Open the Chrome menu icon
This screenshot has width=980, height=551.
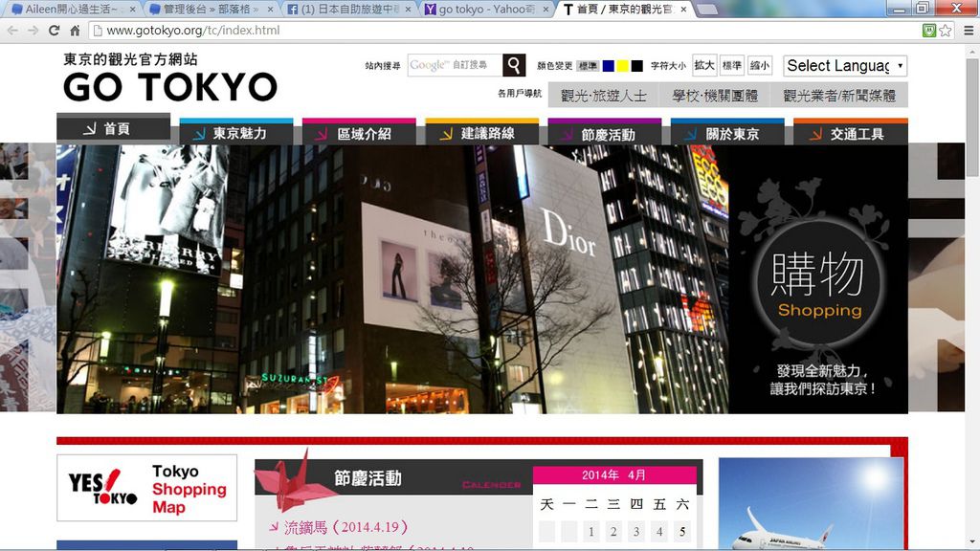[969, 30]
